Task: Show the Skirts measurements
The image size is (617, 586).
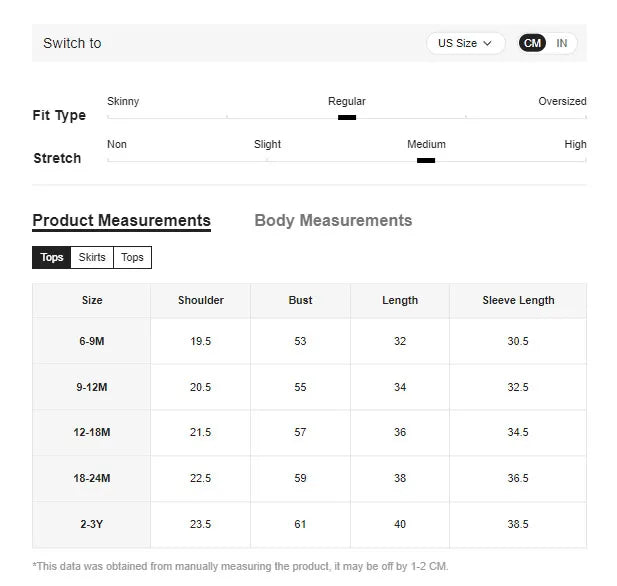Action: [92, 257]
